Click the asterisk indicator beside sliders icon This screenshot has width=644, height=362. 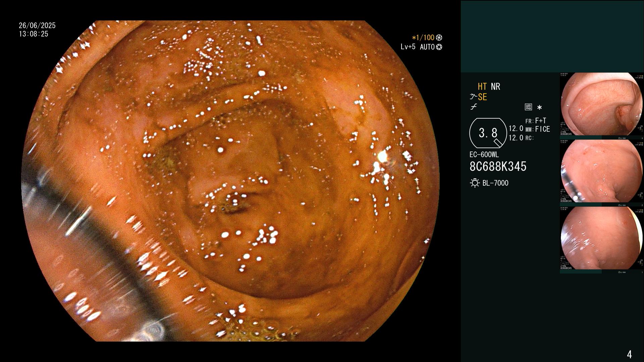(x=539, y=108)
